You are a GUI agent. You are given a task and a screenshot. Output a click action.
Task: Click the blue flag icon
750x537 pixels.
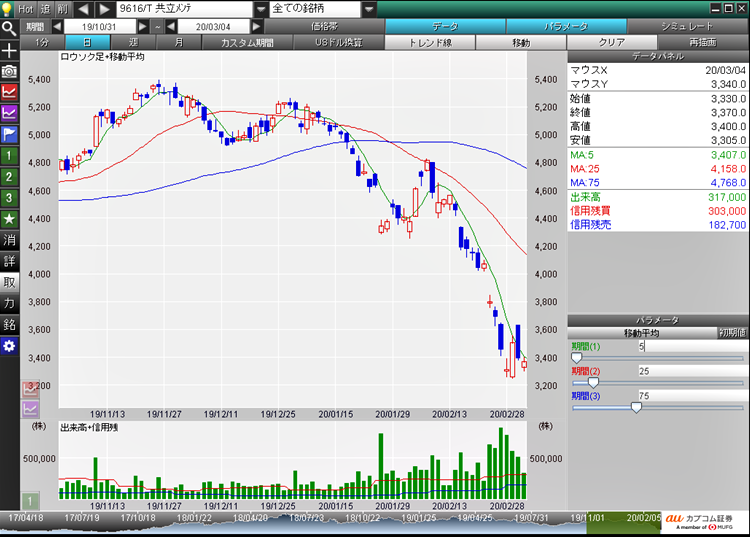pos(9,133)
